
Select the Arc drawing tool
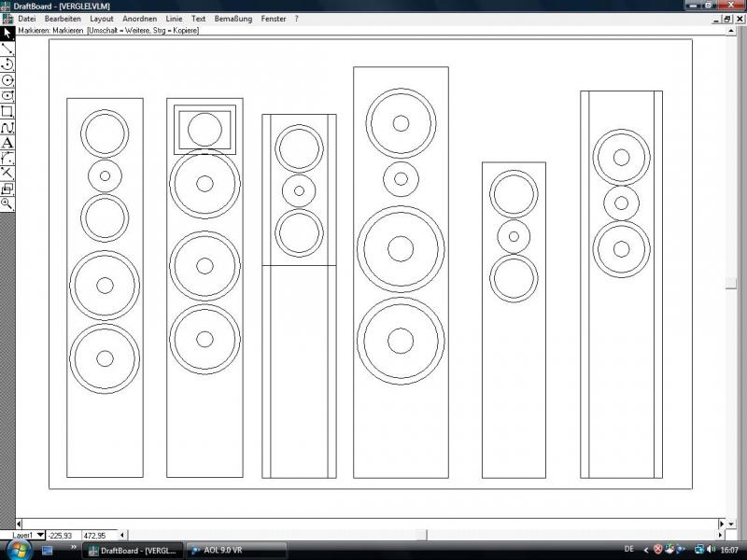pos(7,64)
